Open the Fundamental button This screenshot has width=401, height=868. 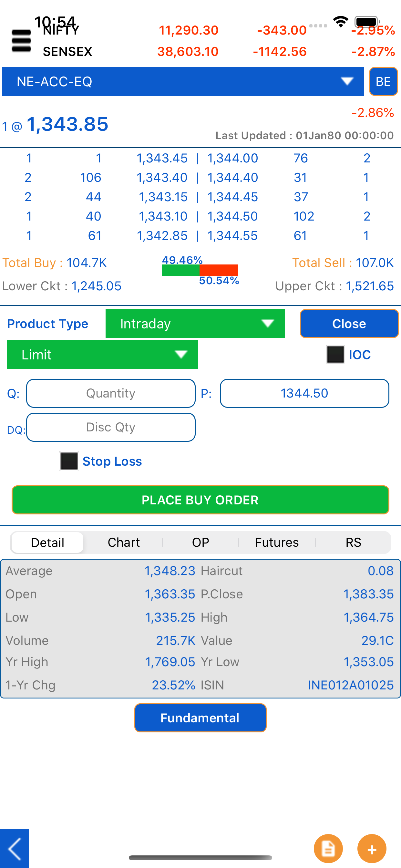coord(200,718)
